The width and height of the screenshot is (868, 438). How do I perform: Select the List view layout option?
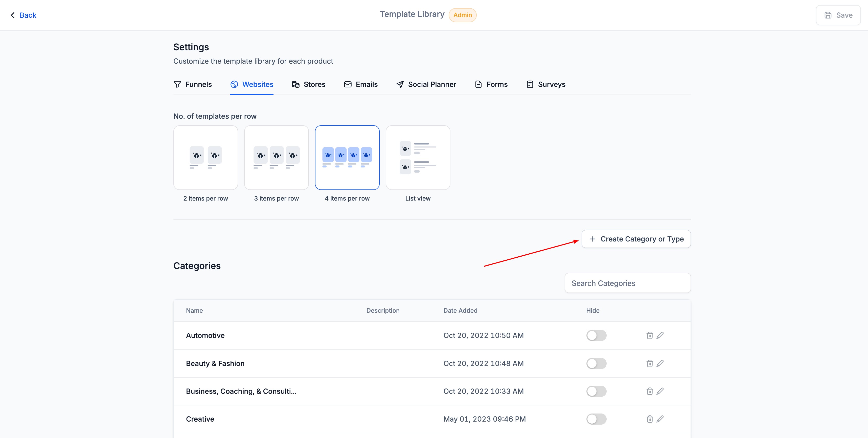418,158
